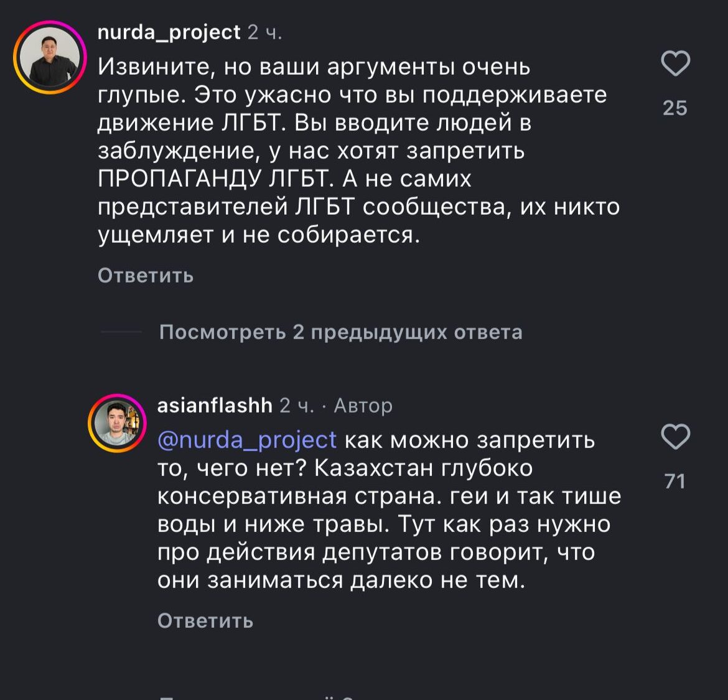
Task: Click the 2 ч. timestamp beside nurda_project
Action: point(265,32)
